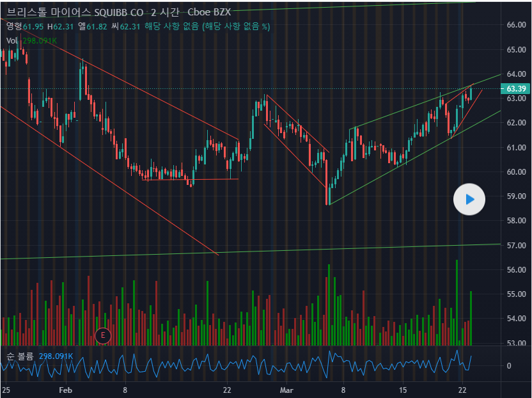Click the 57.00 price axis label

[x=516, y=245]
